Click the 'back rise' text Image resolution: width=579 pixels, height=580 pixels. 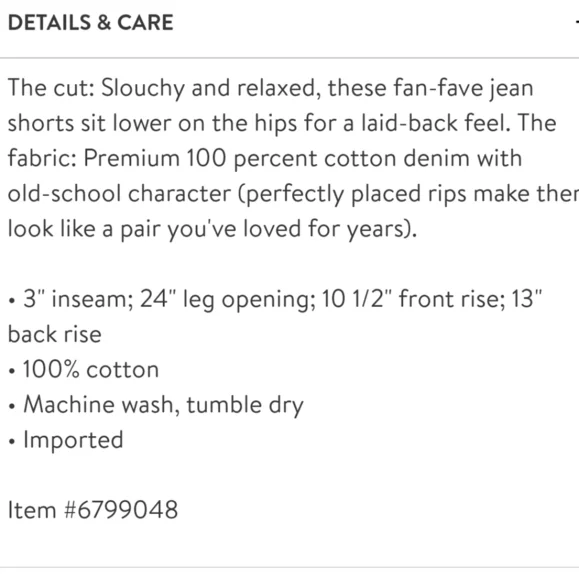[55, 334]
